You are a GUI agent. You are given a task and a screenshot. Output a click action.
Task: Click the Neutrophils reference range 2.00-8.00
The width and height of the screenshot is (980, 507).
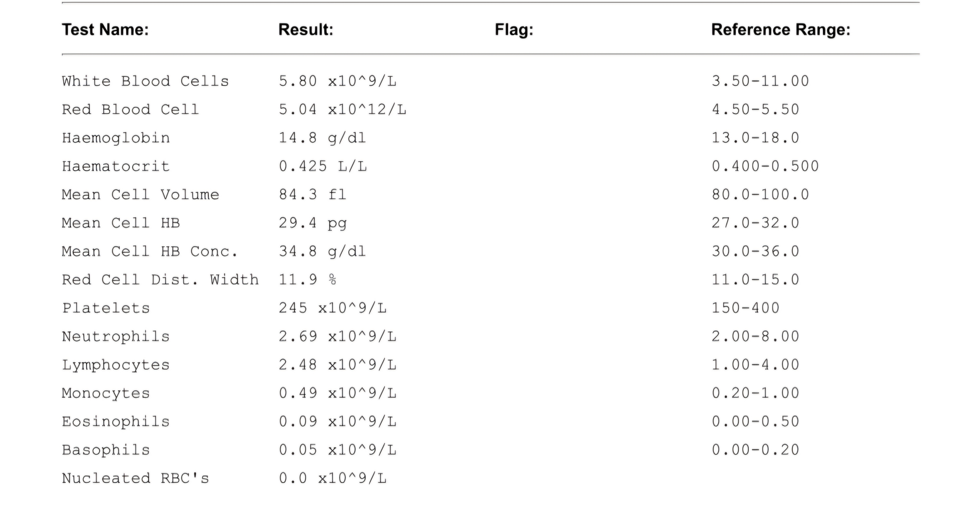click(755, 337)
